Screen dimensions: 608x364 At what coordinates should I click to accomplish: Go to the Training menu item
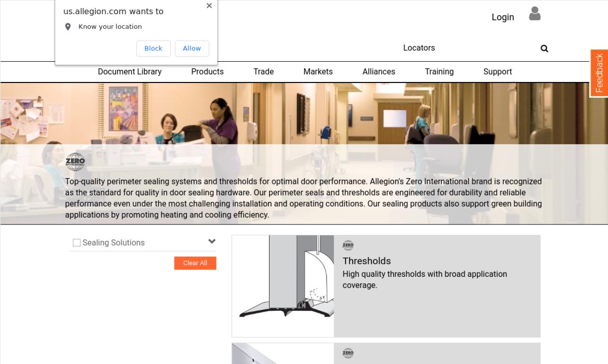[x=439, y=72]
